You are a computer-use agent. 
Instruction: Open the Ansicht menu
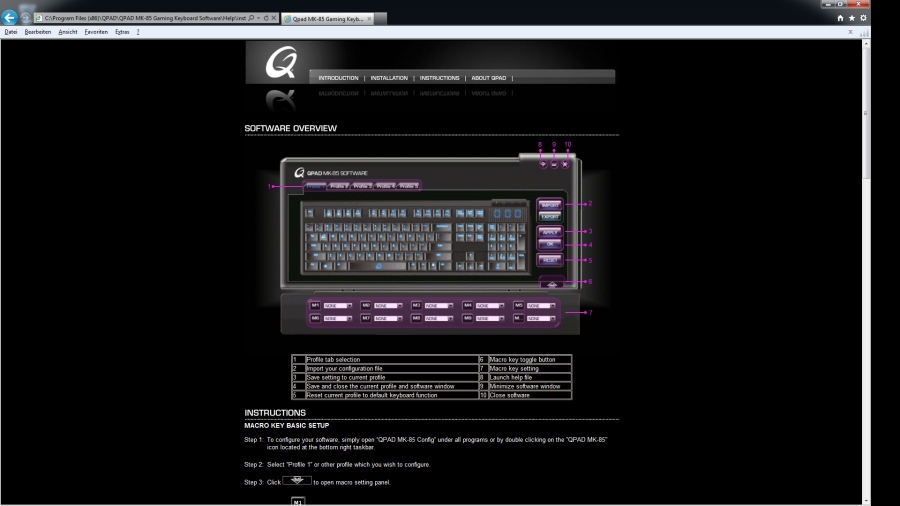click(68, 32)
